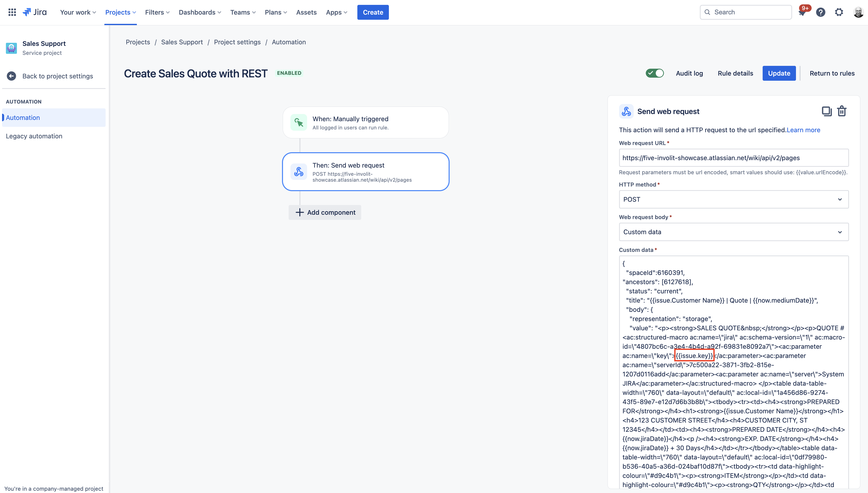Click the Sales Support project avatar icon
The image size is (868, 493).
point(12,48)
